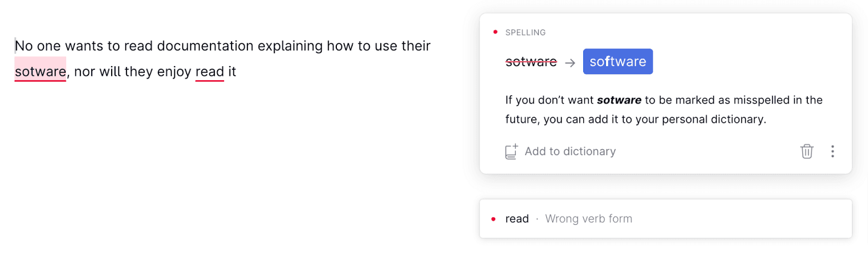Click the SPELLING category heading
The width and height of the screenshot is (868, 258).
coord(525,33)
